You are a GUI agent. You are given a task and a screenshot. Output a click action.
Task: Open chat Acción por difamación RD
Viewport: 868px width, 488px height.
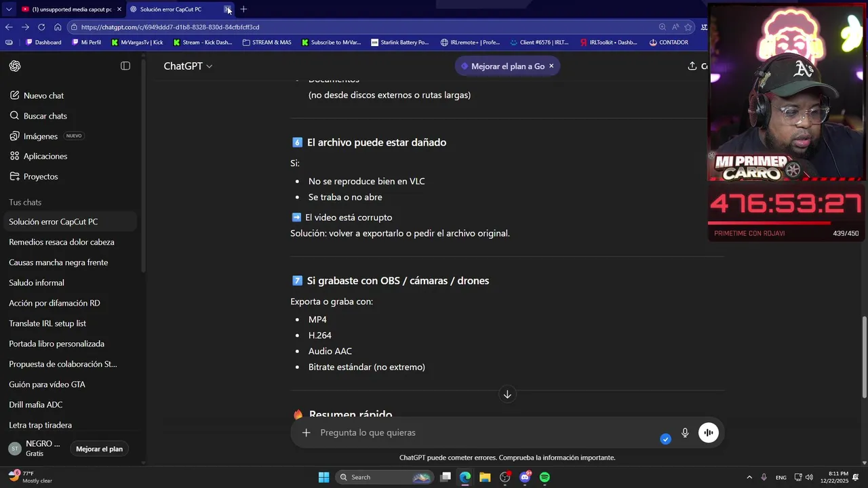point(54,303)
